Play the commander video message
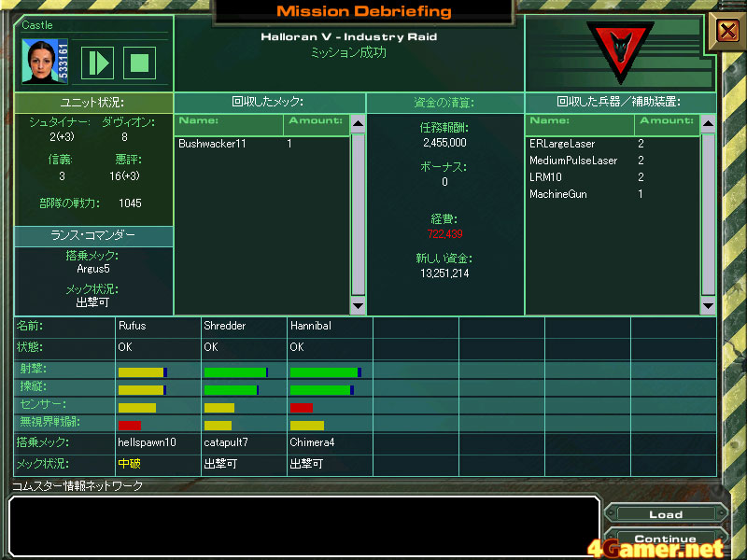This screenshot has height=560, width=747. click(x=98, y=63)
